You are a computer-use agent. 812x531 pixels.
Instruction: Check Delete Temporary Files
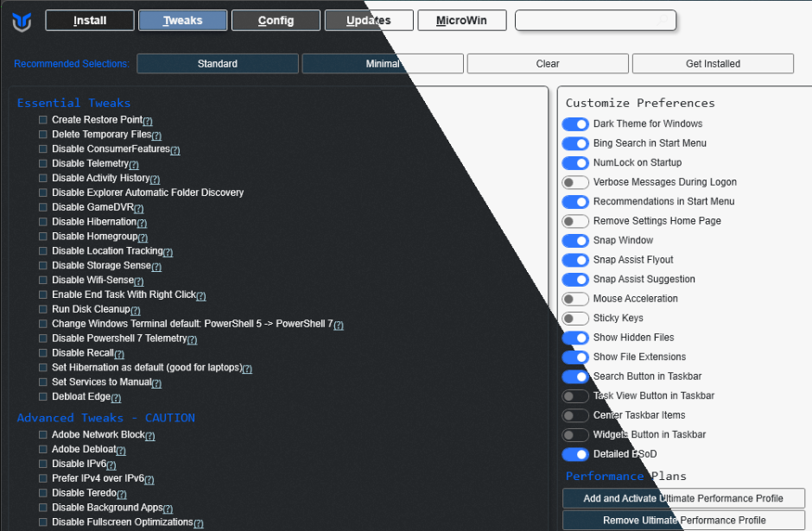(43, 134)
